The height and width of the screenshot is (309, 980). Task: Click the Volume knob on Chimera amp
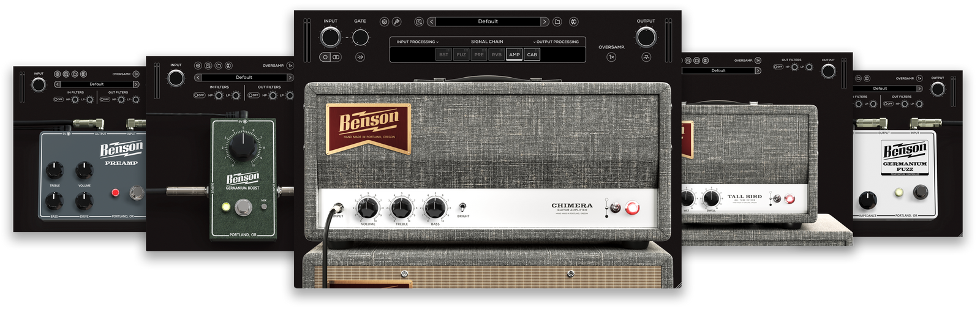tap(367, 209)
